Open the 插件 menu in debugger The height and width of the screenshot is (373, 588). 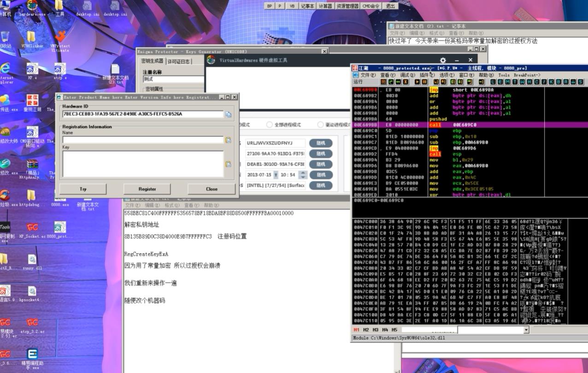click(427, 75)
